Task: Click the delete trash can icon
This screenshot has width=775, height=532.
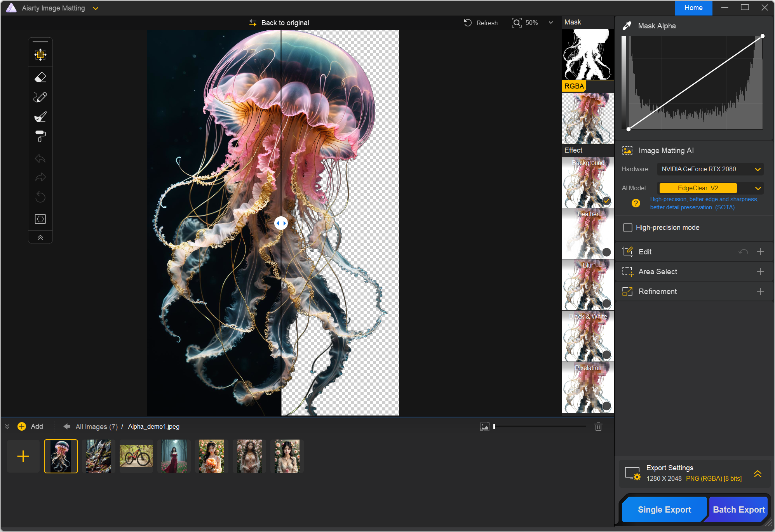Action: (x=598, y=427)
